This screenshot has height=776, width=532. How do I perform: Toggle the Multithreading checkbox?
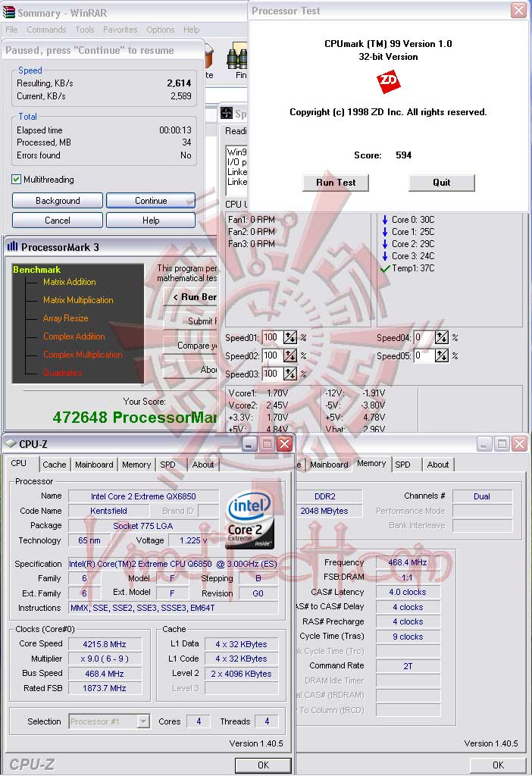(17, 179)
